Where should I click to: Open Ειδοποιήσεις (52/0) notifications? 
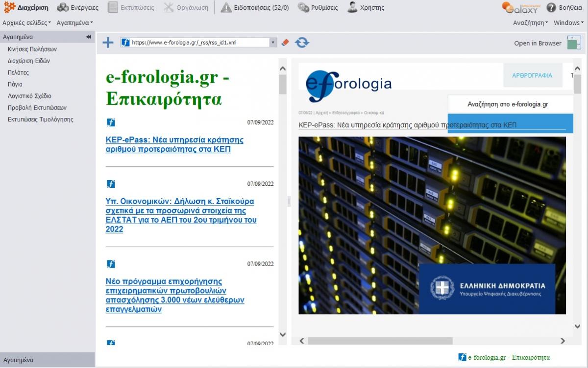click(255, 7)
